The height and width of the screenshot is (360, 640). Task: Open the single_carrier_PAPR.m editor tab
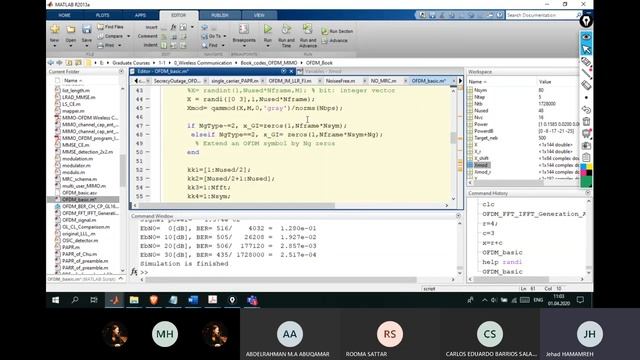[235, 81]
